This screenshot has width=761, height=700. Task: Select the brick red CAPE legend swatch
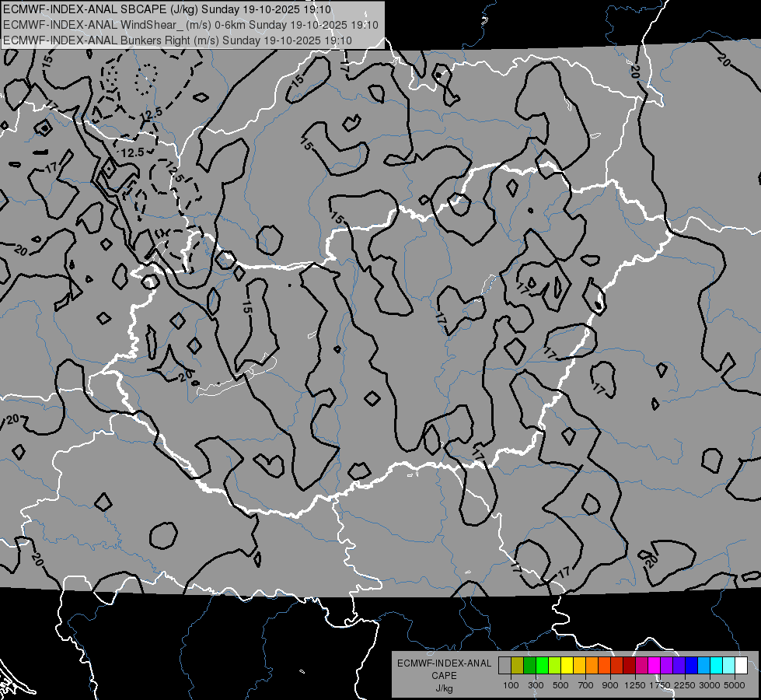click(x=617, y=666)
